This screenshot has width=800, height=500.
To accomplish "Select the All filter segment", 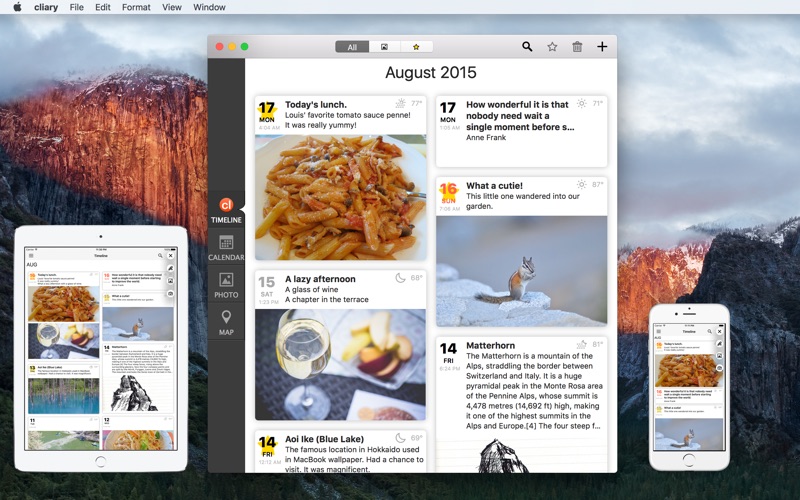I will (352, 47).
